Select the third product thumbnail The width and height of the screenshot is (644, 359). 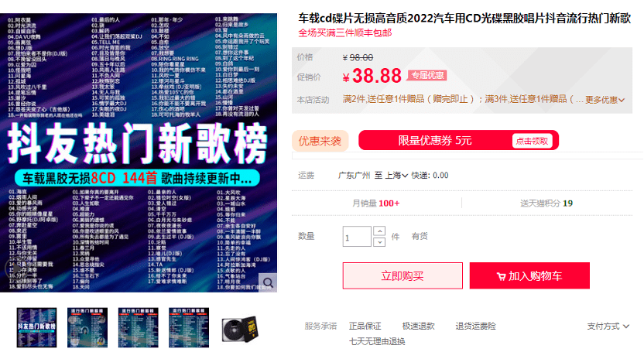[x=139, y=327]
